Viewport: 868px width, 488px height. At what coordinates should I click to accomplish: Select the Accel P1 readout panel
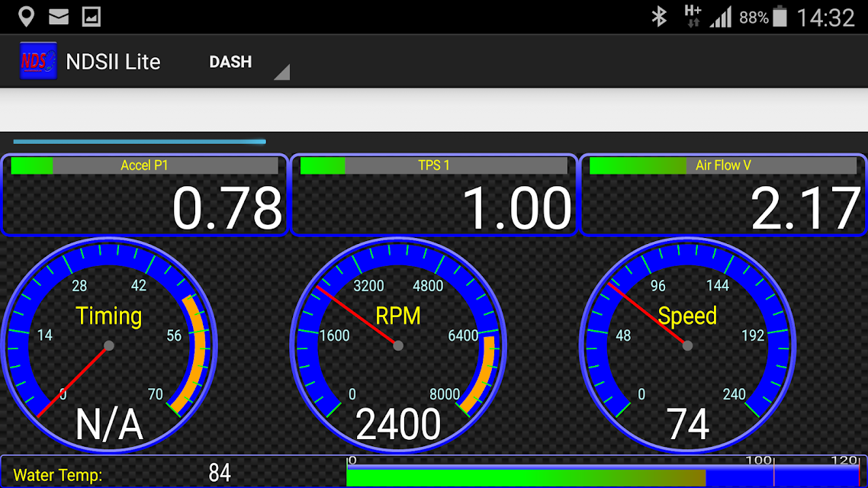click(145, 195)
